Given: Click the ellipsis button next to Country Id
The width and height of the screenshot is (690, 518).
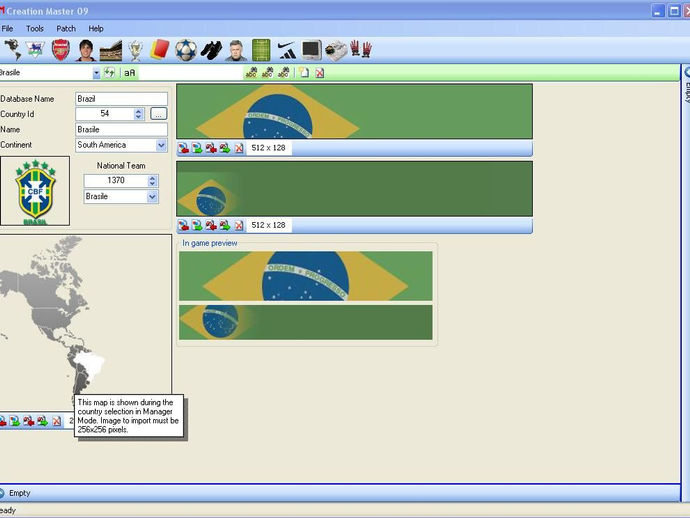Looking at the screenshot, I should click(158, 114).
